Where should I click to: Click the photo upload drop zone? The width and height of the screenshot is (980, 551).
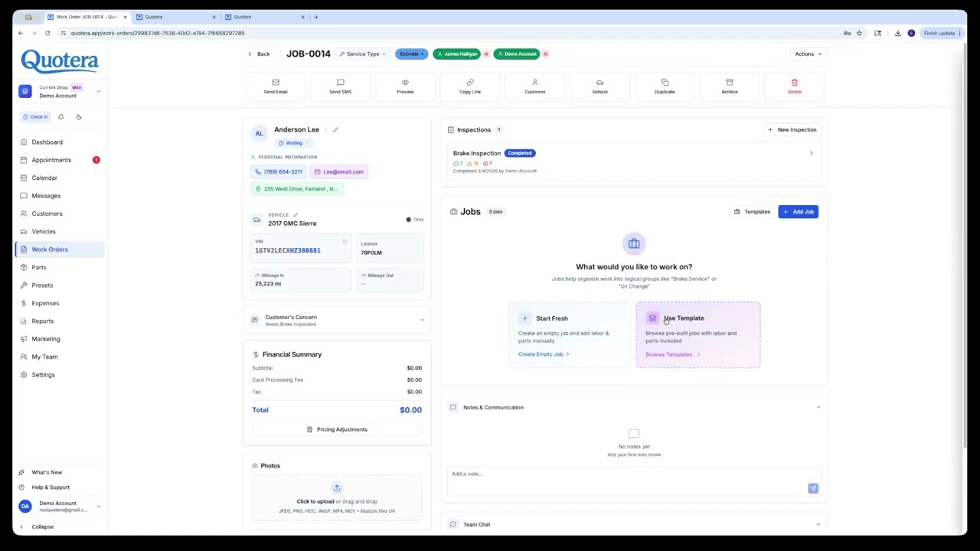[x=337, y=498]
